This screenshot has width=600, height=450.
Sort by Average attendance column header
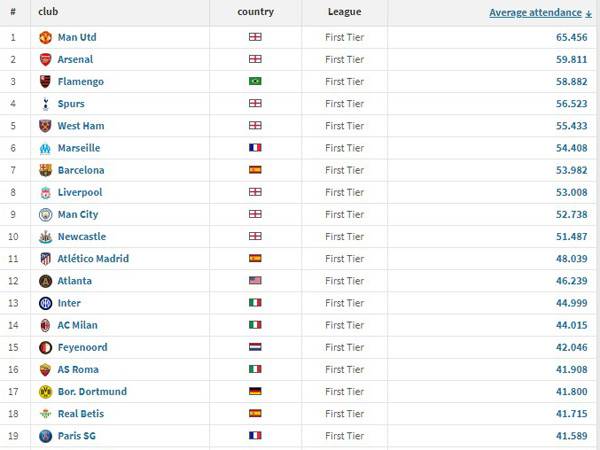[535, 13]
